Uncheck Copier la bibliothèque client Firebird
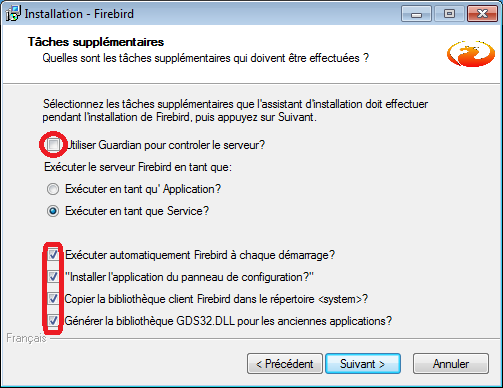The image size is (503, 388). pos(53,299)
